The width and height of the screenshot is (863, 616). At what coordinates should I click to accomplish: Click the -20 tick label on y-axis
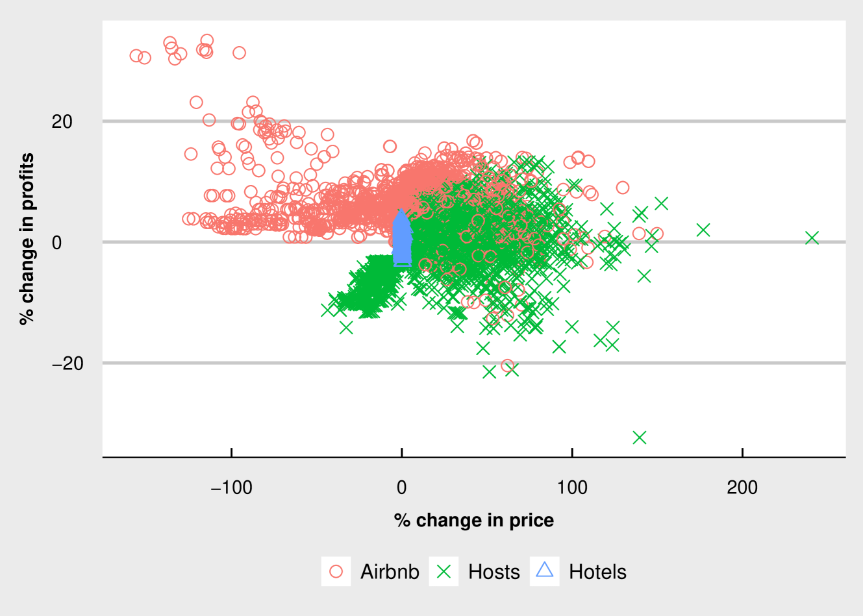point(68,363)
